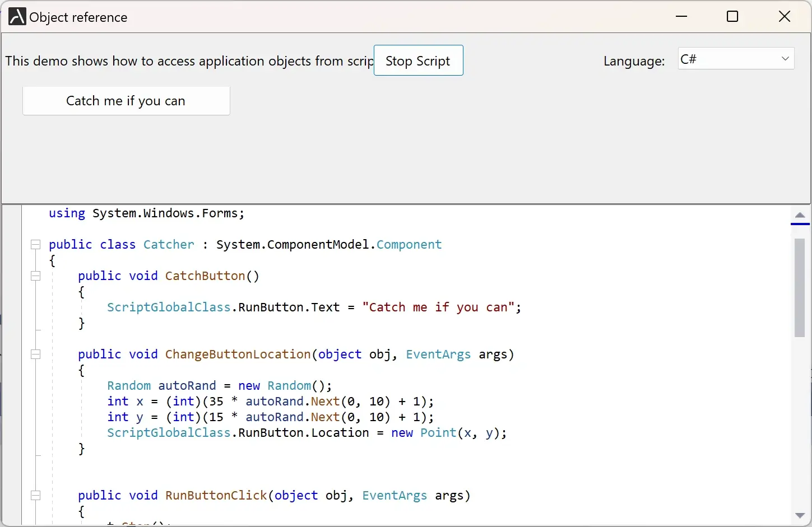Click the new Point(x, y) expression
The image size is (812, 527).
pos(448,433)
